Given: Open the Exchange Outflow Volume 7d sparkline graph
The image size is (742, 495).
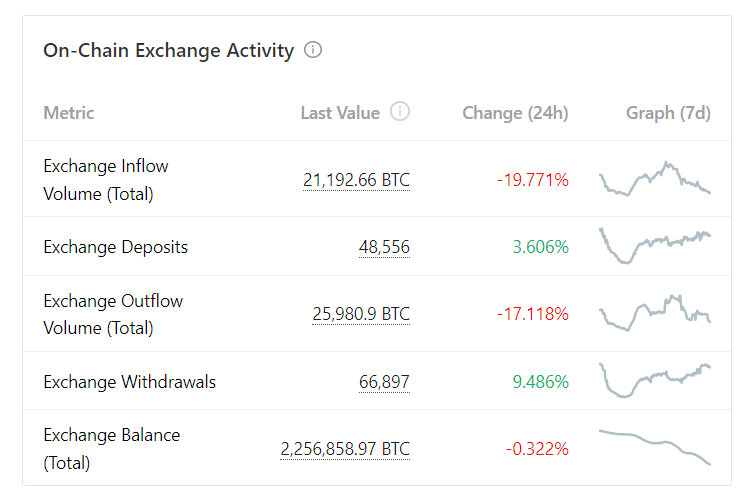Looking at the screenshot, I should click(655, 313).
